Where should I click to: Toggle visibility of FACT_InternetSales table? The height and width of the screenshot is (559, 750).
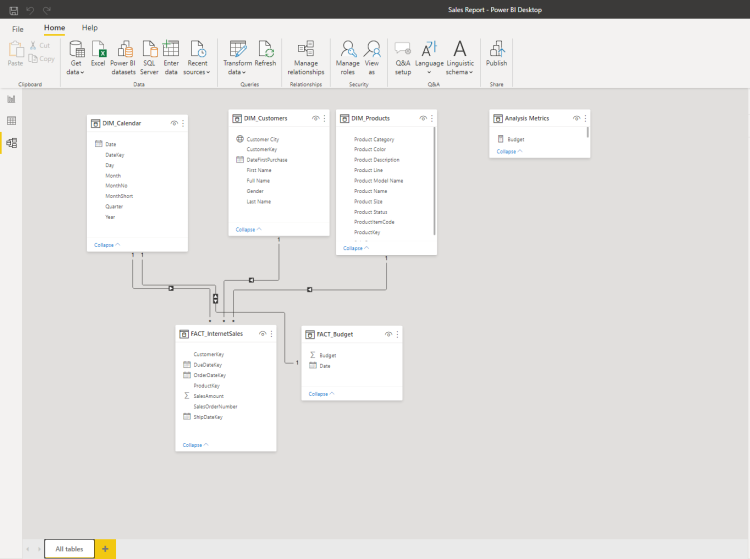click(x=263, y=334)
